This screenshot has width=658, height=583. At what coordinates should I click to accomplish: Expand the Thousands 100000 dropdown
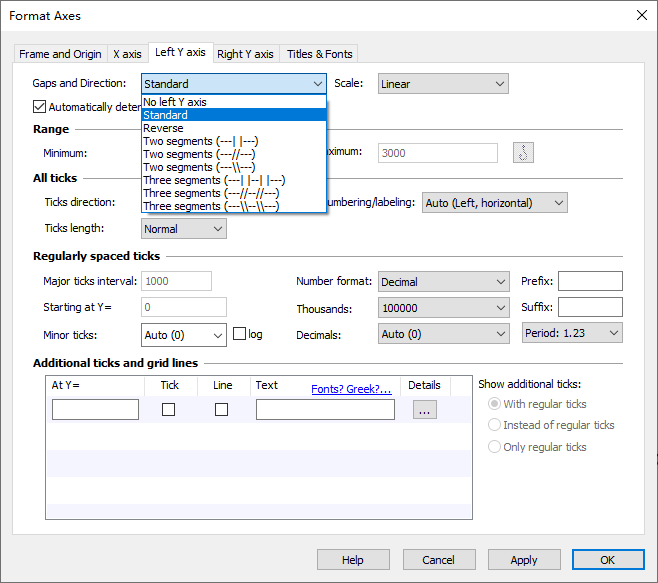pyautogui.click(x=444, y=308)
